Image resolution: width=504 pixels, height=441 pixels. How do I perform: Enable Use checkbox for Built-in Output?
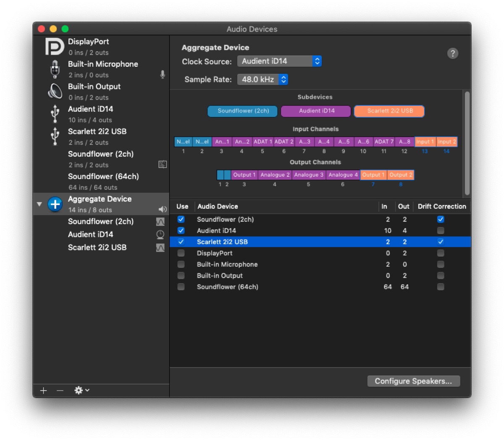[x=181, y=276]
